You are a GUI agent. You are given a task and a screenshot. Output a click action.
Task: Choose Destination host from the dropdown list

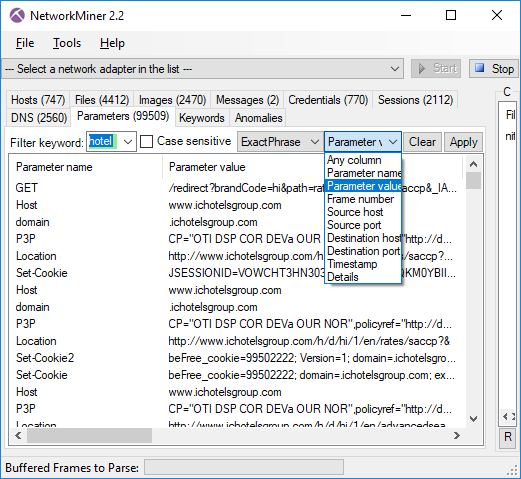pyautogui.click(x=363, y=238)
